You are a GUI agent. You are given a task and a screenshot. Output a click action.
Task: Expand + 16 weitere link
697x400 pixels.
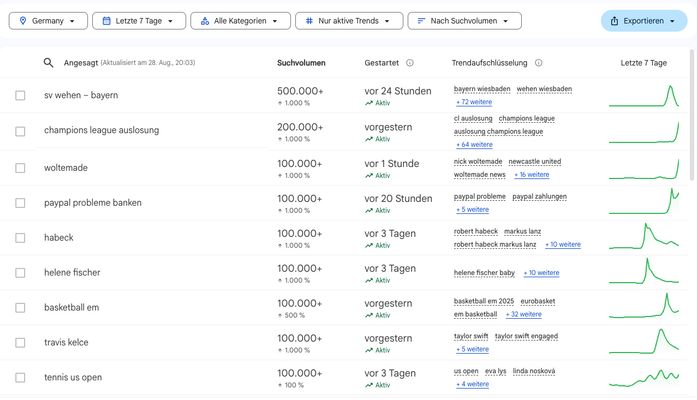[x=532, y=175]
